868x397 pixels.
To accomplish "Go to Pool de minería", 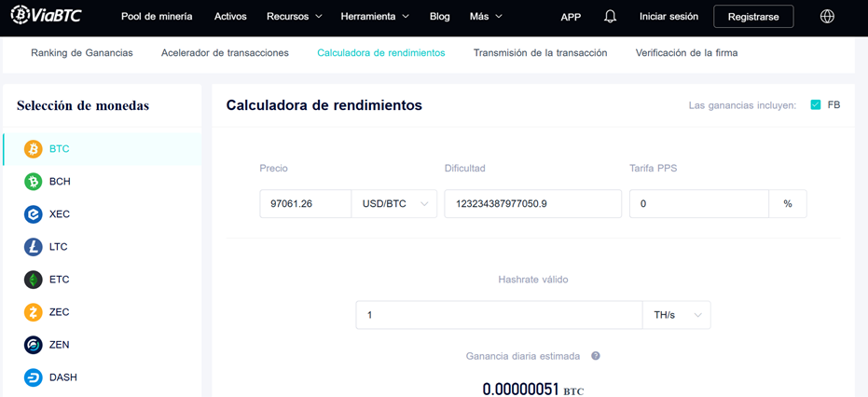I will (x=157, y=17).
